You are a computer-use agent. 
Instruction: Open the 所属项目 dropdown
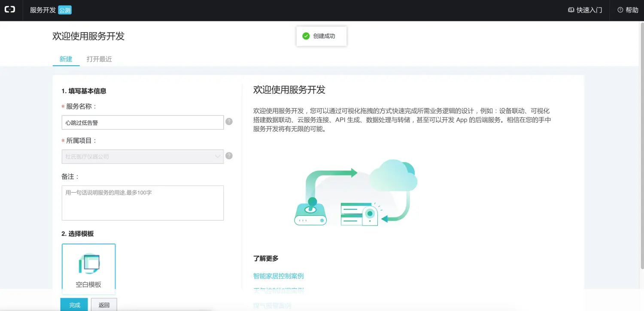point(143,157)
